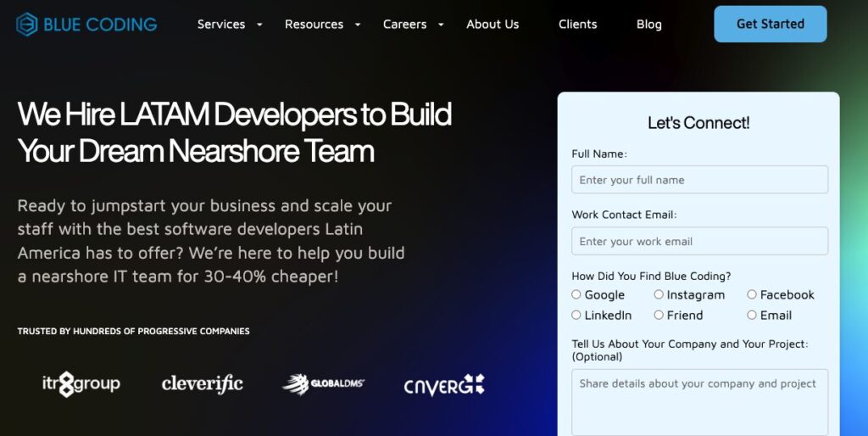The width and height of the screenshot is (868, 436).
Task: Focus the work contact email field
Action: [699, 241]
